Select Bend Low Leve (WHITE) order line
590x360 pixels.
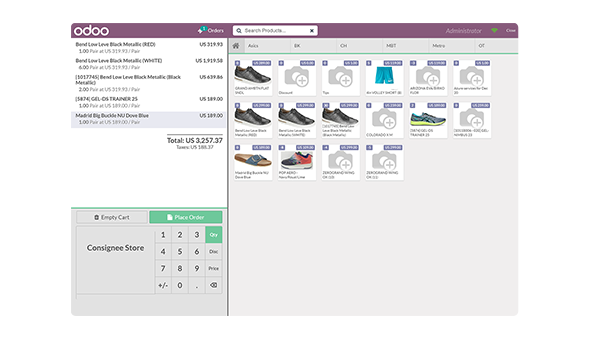pos(149,64)
